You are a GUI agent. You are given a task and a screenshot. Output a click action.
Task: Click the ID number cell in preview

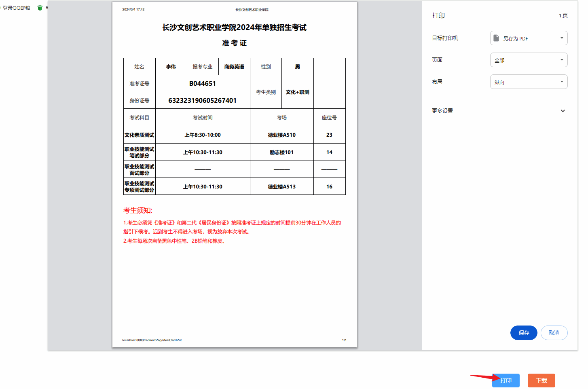click(203, 100)
